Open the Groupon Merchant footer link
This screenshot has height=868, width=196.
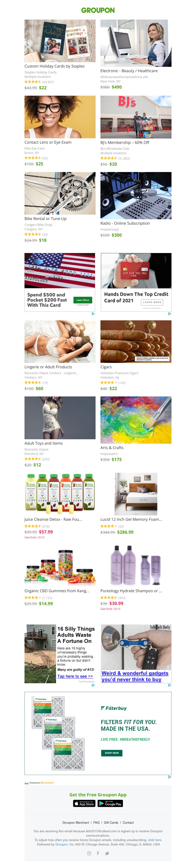click(x=75, y=822)
